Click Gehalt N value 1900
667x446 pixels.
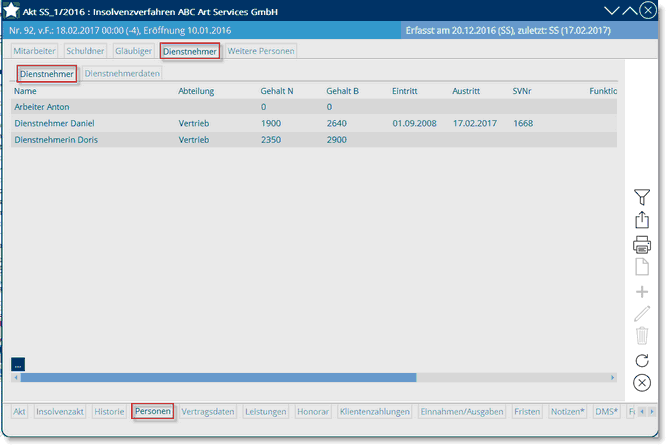click(271, 123)
